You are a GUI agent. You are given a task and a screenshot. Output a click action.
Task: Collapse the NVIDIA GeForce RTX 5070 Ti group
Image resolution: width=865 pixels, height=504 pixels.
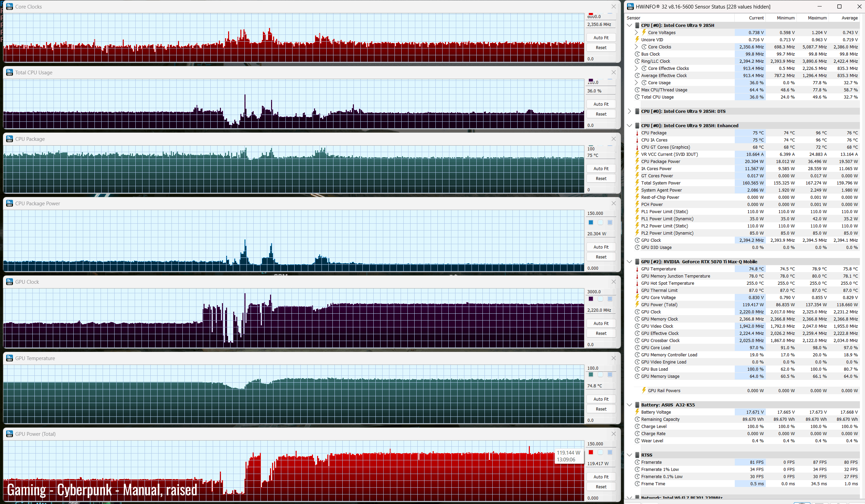(629, 262)
